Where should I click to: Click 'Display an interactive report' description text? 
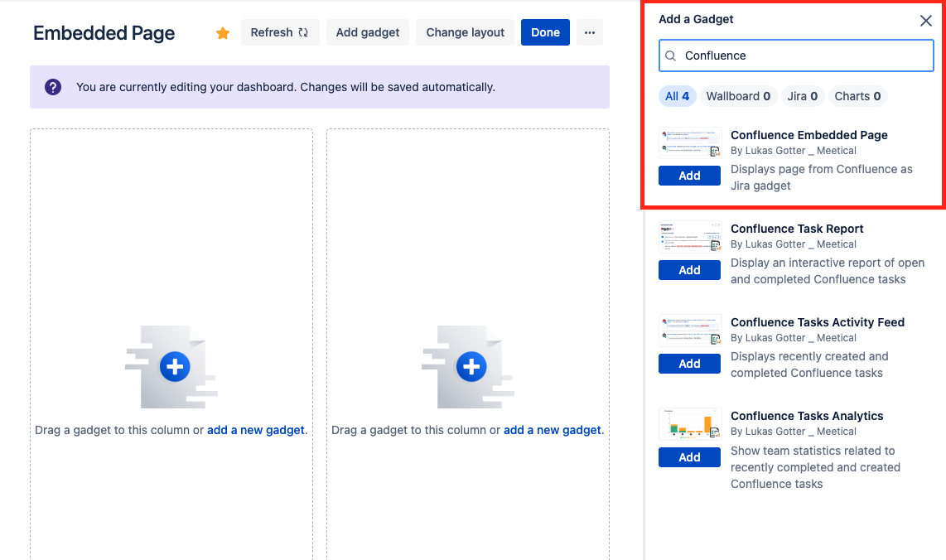click(x=828, y=271)
